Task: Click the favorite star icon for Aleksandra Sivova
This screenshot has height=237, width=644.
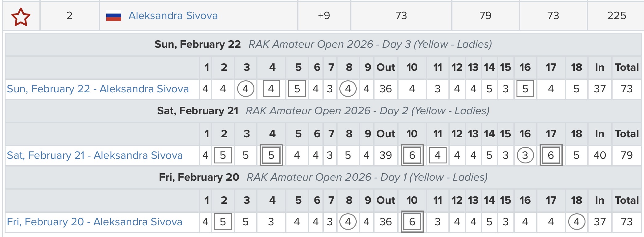Action: tap(21, 17)
